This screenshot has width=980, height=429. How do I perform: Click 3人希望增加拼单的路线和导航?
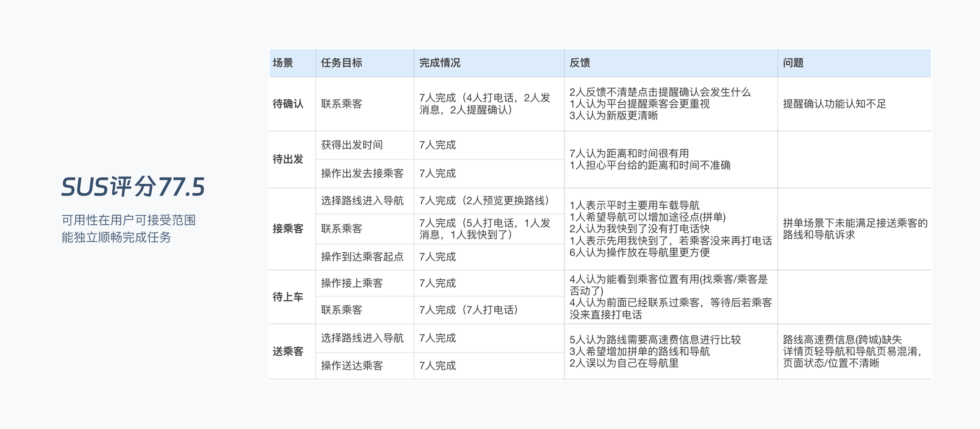[639, 351]
